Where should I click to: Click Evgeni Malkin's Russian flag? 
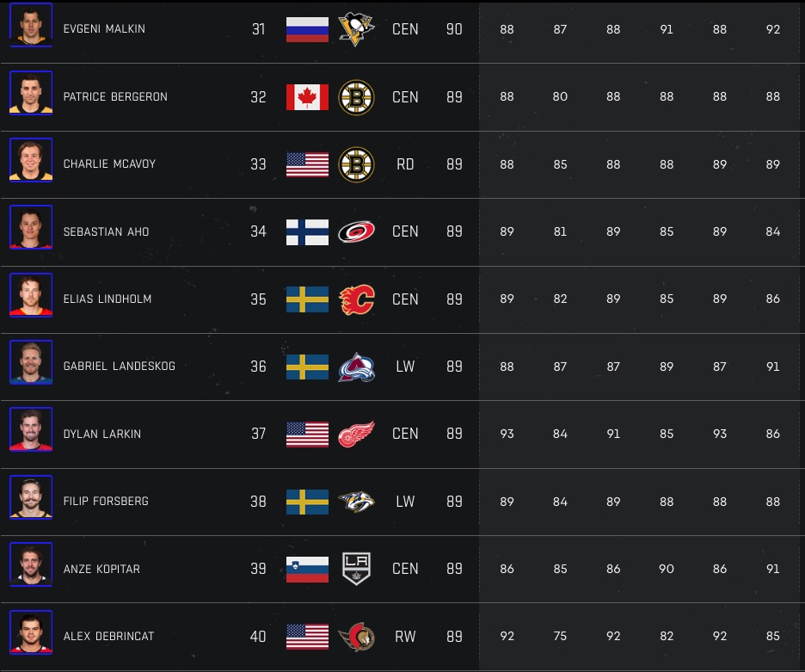307,29
